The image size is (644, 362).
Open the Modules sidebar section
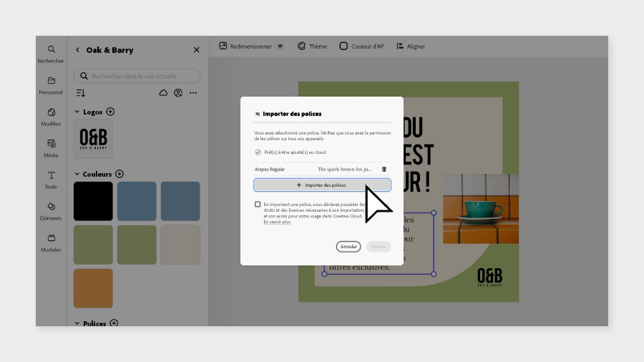[x=51, y=243]
